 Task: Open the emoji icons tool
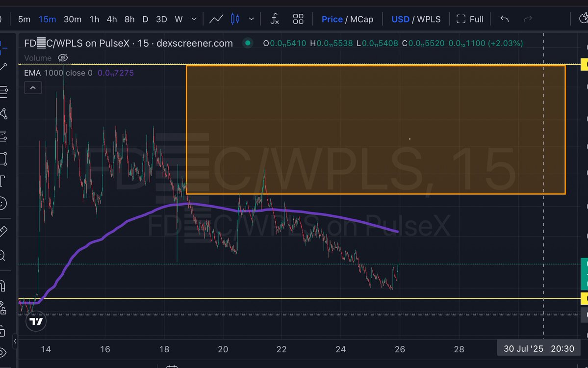pyautogui.click(x=3, y=204)
